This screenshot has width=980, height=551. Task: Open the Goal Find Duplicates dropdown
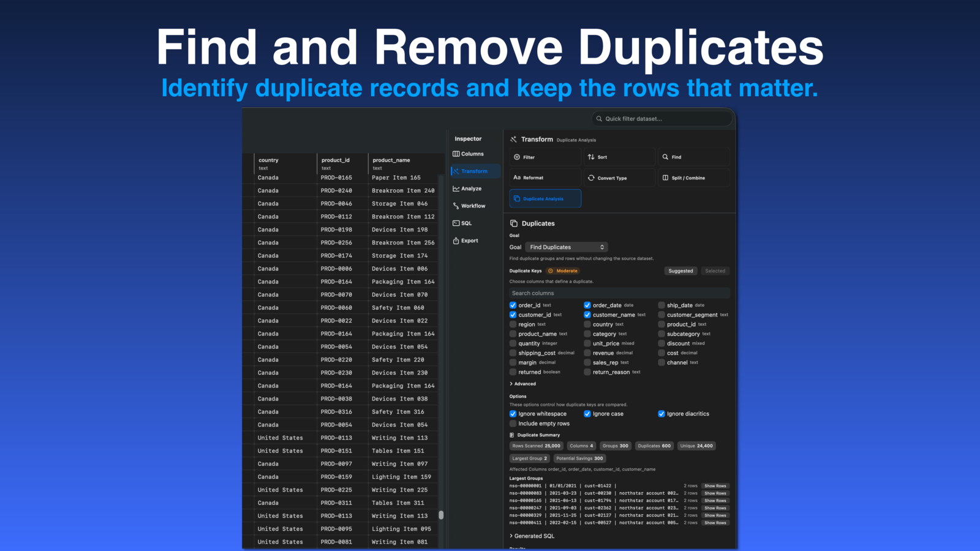point(567,247)
